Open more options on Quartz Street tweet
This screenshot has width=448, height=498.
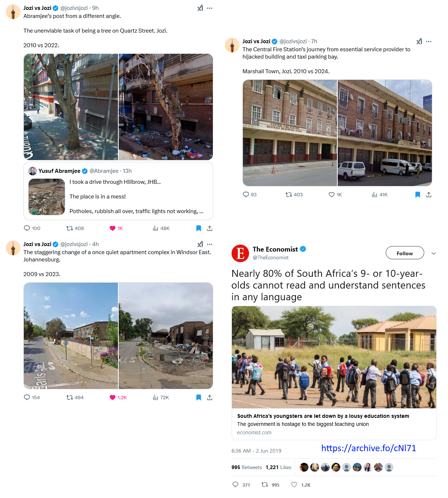[x=210, y=8]
